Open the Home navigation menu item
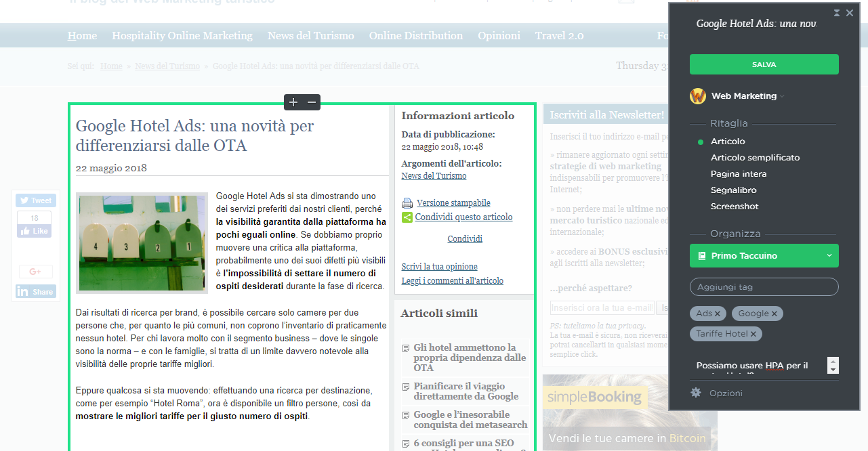The height and width of the screenshot is (451, 868). [82, 36]
